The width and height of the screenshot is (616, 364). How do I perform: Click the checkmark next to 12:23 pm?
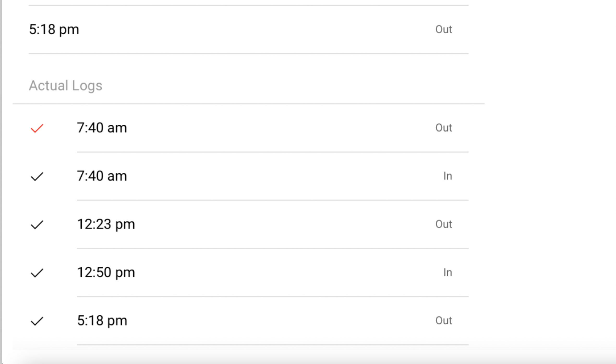37,225
